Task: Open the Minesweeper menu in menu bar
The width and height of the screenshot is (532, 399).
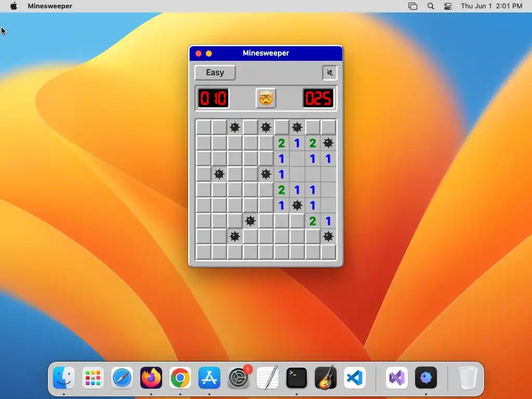Action: pos(50,6)
